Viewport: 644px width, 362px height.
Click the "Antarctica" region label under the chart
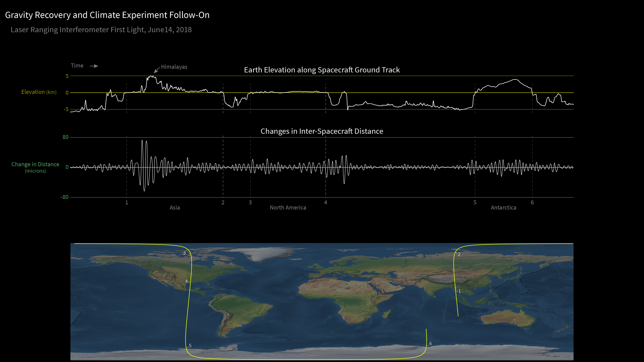pyautogui.click(x=503, y=208)
